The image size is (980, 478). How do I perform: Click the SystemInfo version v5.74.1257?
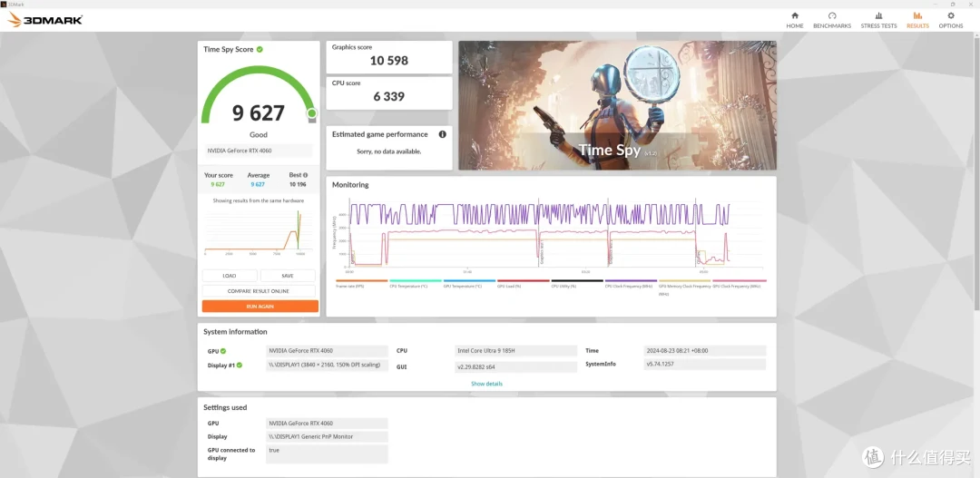704,365
